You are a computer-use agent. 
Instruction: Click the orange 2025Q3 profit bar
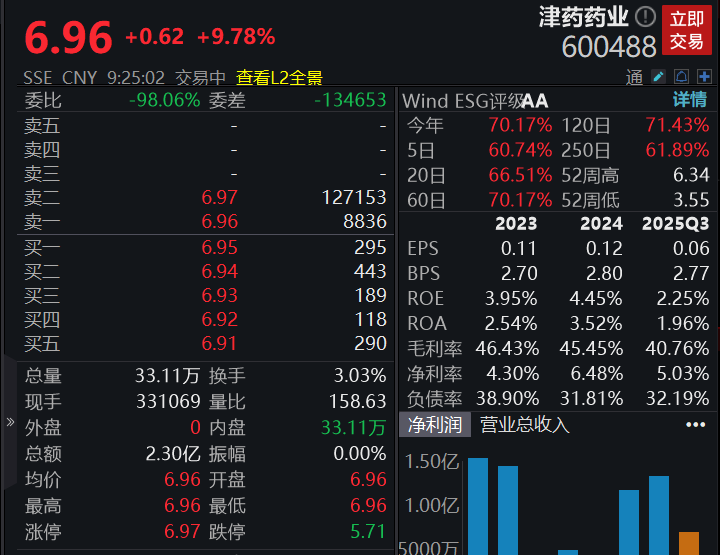(x=689, y=543)
